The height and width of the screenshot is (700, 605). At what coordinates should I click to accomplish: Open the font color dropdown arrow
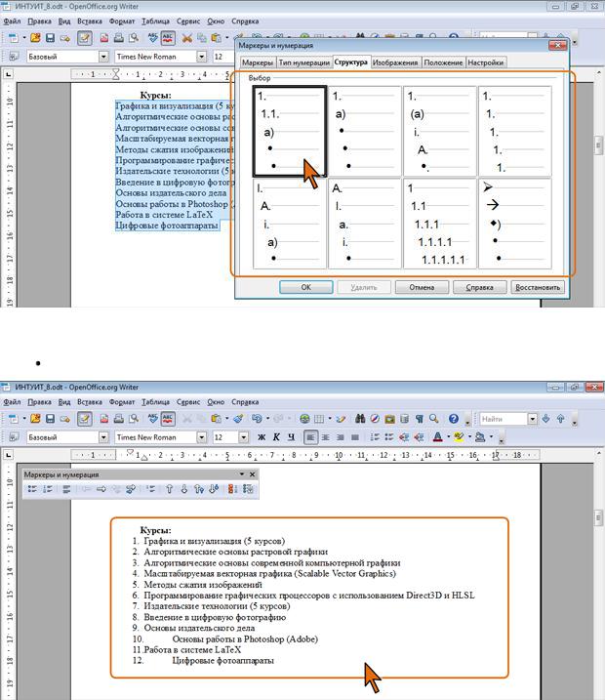pos(449,437)
